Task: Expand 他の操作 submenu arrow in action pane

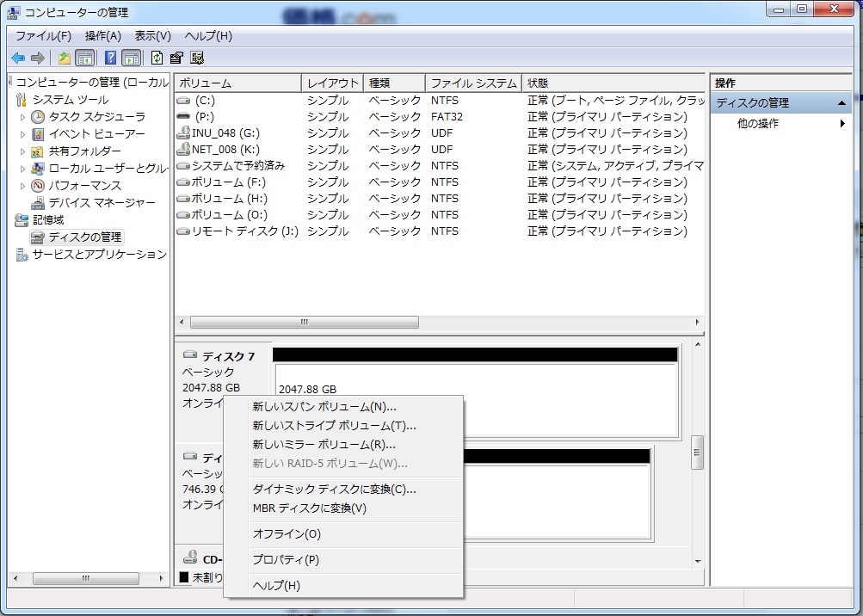Action: pos(842,124)
